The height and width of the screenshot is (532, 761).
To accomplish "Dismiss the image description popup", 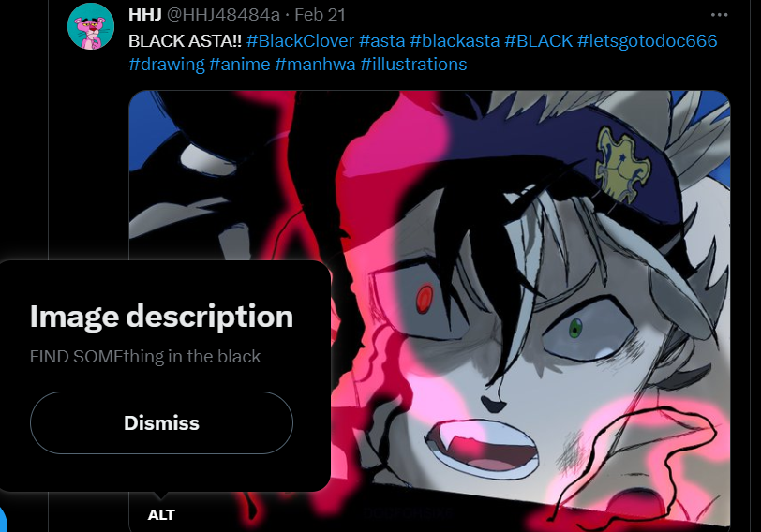I will pyautogui.click(x=161, y=423).
